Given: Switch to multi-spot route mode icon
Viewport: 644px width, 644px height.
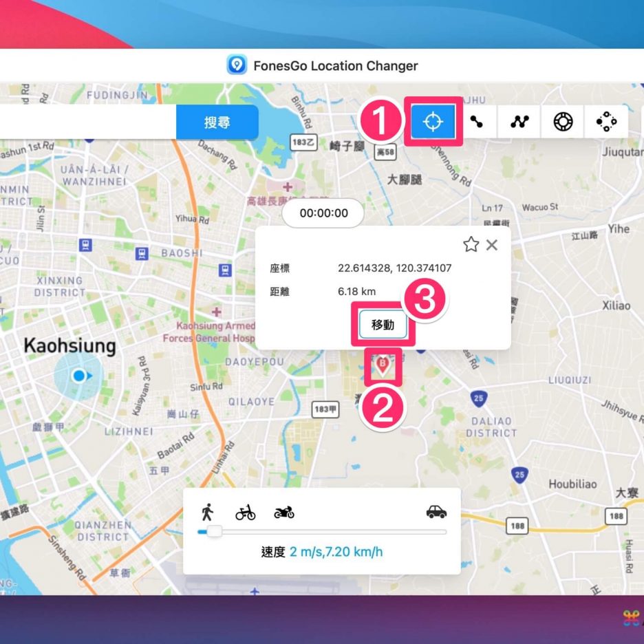Looking at the screenshot, I should pos(519,122).
